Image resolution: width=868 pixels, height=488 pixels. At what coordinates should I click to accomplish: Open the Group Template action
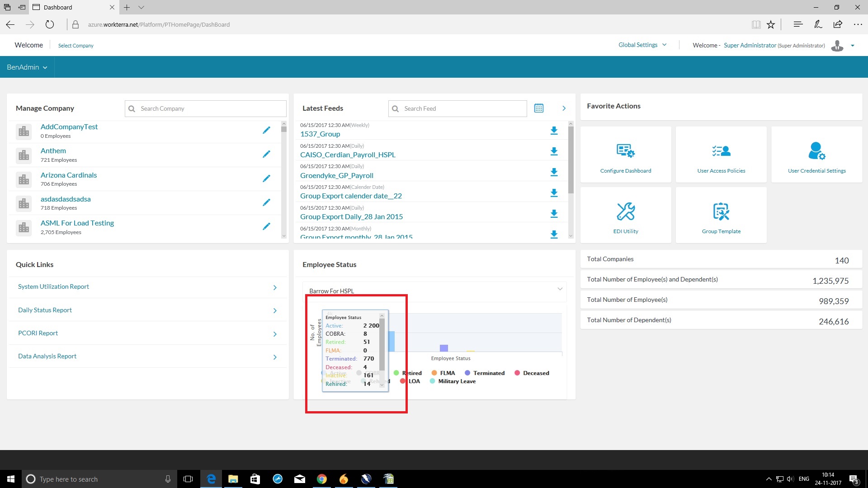(x=721, y=216)
